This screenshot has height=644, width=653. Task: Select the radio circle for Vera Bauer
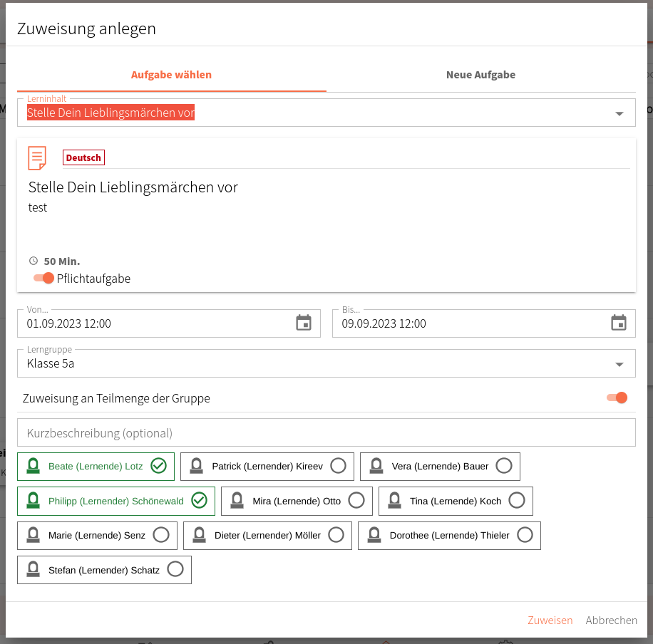click(x=503, y=466)
